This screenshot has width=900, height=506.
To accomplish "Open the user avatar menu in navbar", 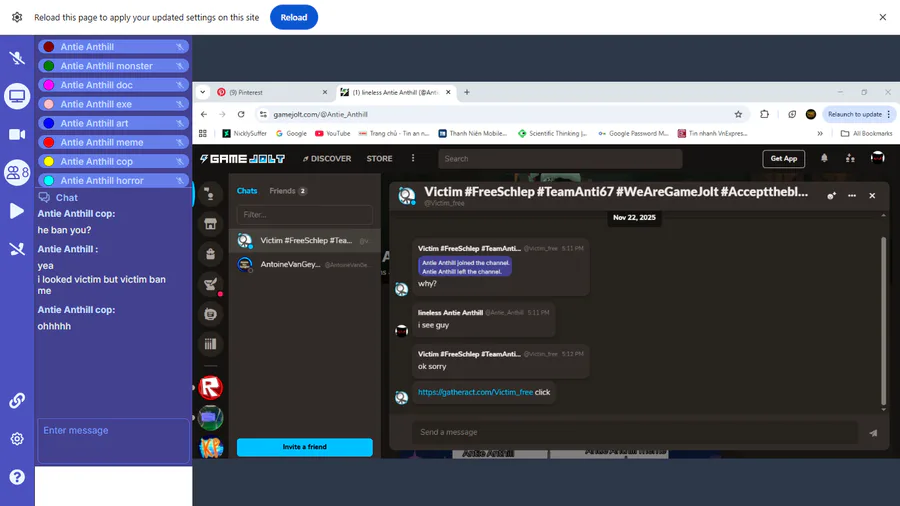I will 877,158.
